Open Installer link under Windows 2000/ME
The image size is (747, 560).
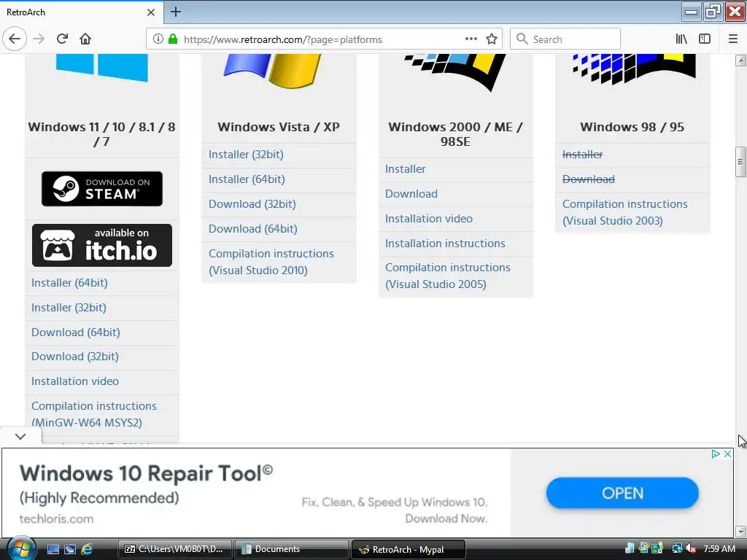pos(406,169)
